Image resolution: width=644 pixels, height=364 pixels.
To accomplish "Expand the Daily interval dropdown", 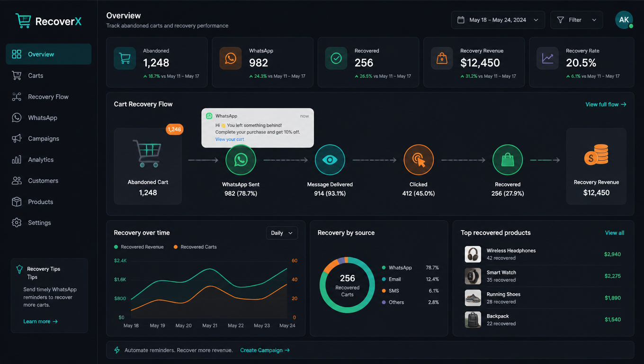I will (282, 233).
